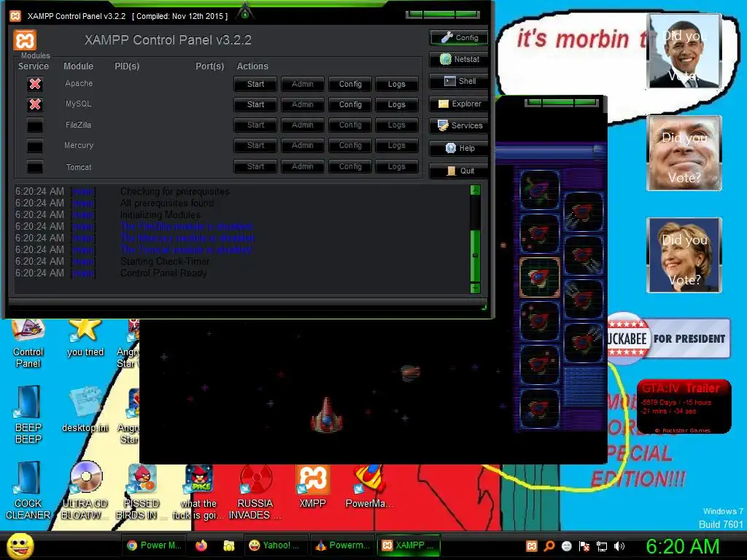Image resolution: width=747 pixels, height=560 pixels.
Task: Click the MySQL Admin button
Action: pyautogui.click(x=303, y=104)
